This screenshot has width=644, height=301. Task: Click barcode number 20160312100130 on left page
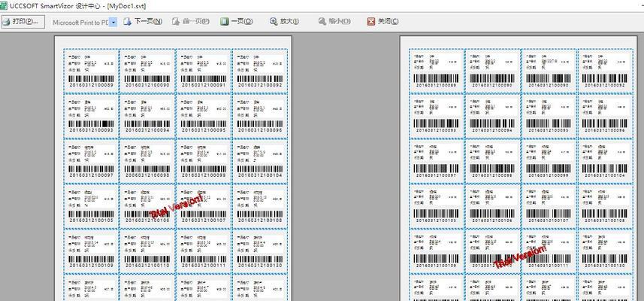point(260,266)
